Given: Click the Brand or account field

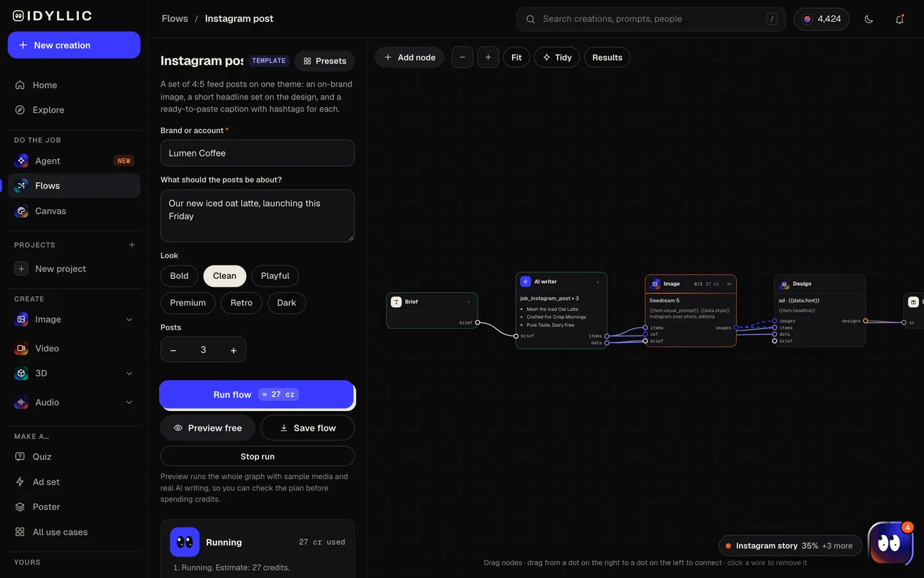Looking at the screenshot, I should click(257, 153).
